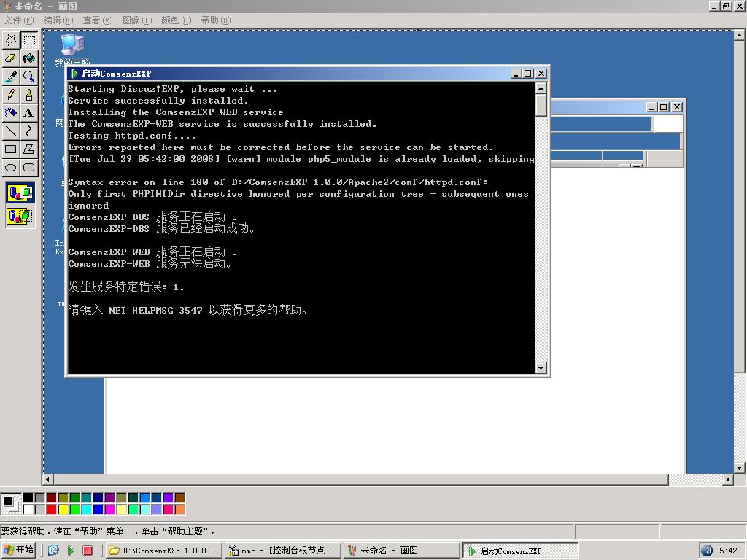Select the Free-Form Select tool
The height and width of the screenshot is (560, 747).
tap(11, 40)
